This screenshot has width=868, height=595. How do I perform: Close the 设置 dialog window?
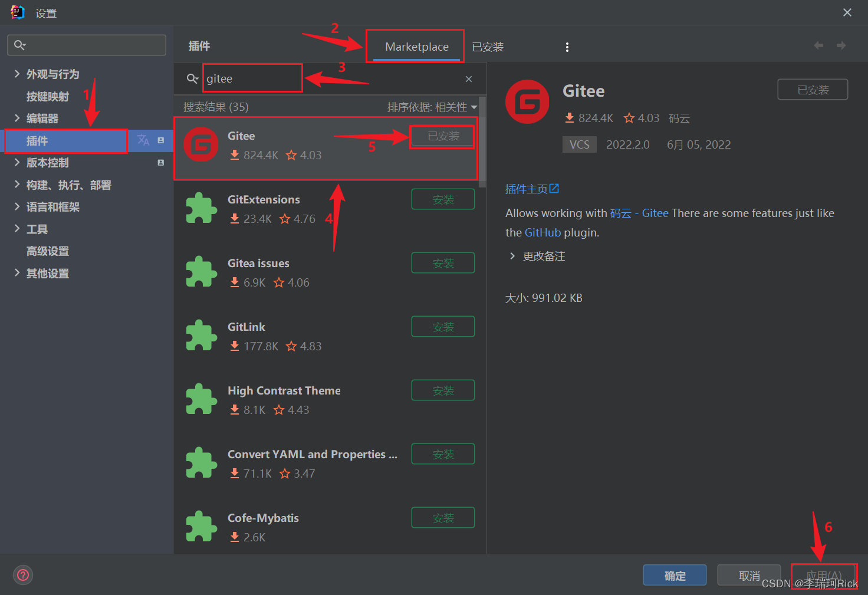pos(847,12)
